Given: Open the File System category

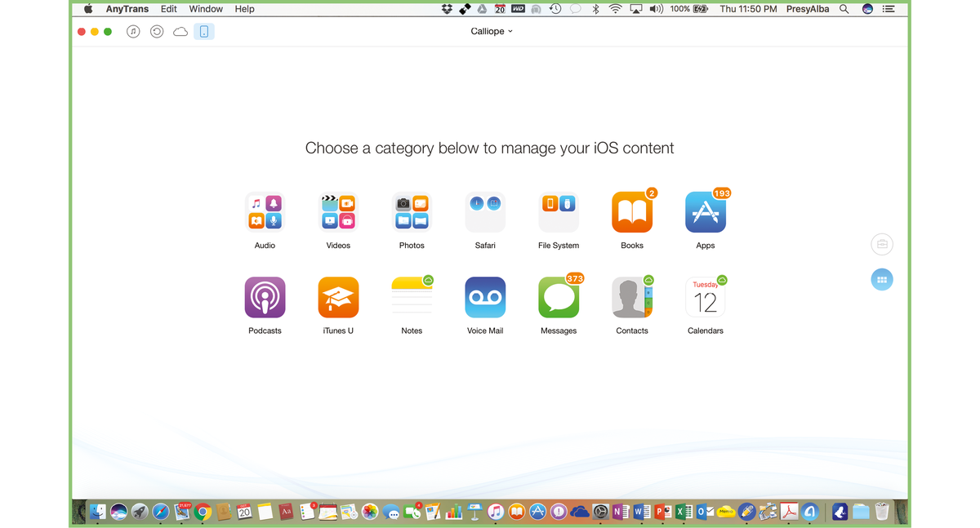Looking at the screenshot, I should 559,212.
